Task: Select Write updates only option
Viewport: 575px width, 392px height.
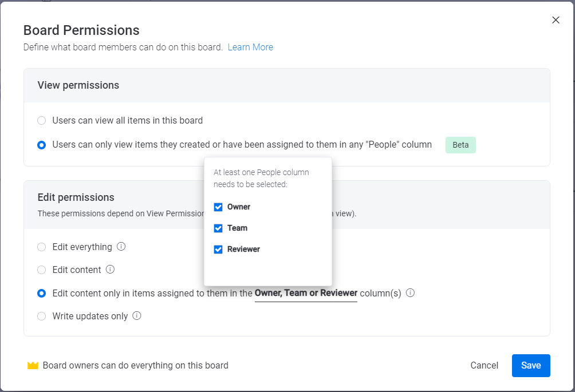Action: coord(42,316)
